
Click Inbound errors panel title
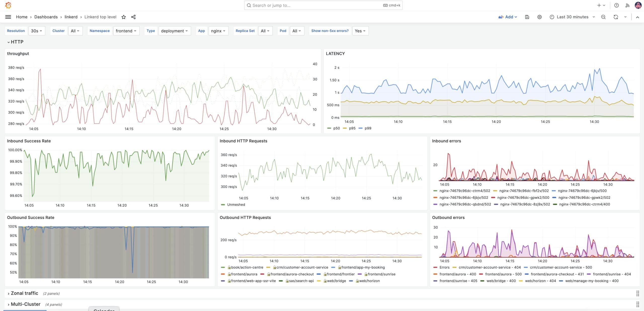point(447,141)
